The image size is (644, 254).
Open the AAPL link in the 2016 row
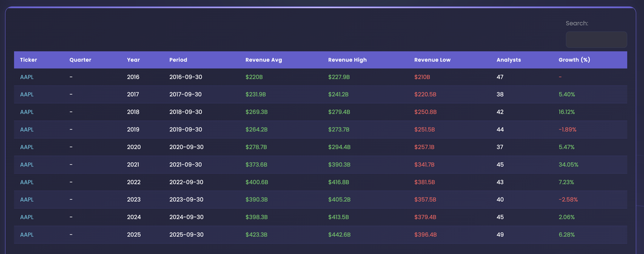[26, 77]
